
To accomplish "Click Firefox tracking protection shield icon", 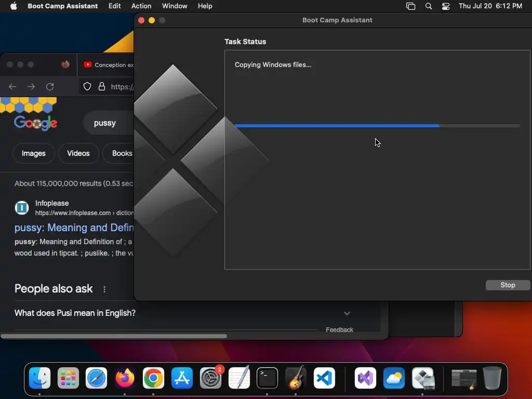I will 87,87.
